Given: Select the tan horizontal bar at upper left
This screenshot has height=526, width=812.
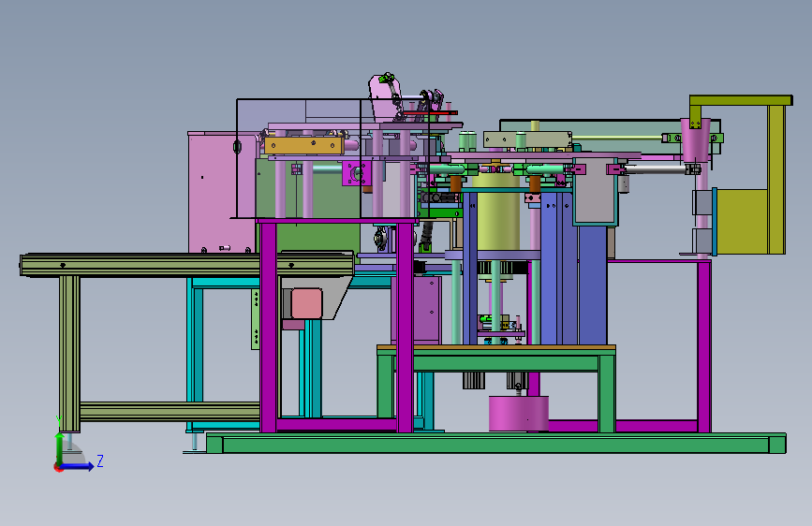Looking at the screenshot, I should point(304,145).
